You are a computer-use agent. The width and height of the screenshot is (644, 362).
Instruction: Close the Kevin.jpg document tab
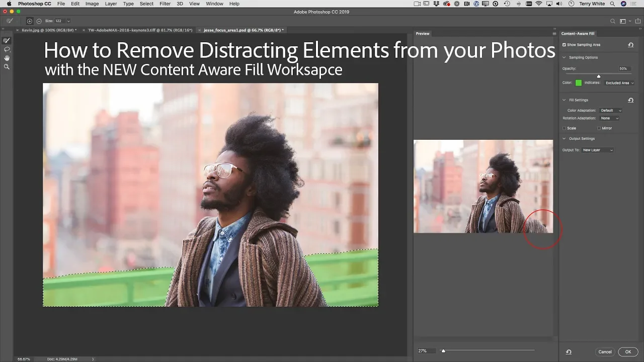point(18,30)
